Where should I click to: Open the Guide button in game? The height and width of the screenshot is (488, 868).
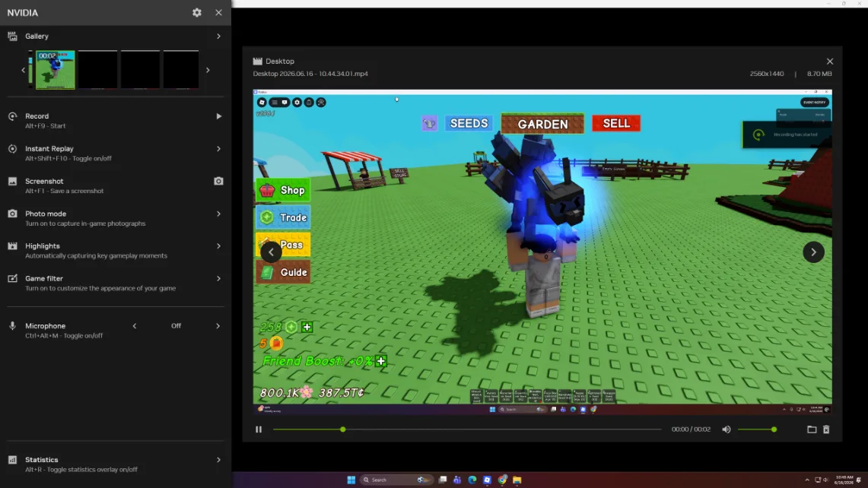(283, 272)
